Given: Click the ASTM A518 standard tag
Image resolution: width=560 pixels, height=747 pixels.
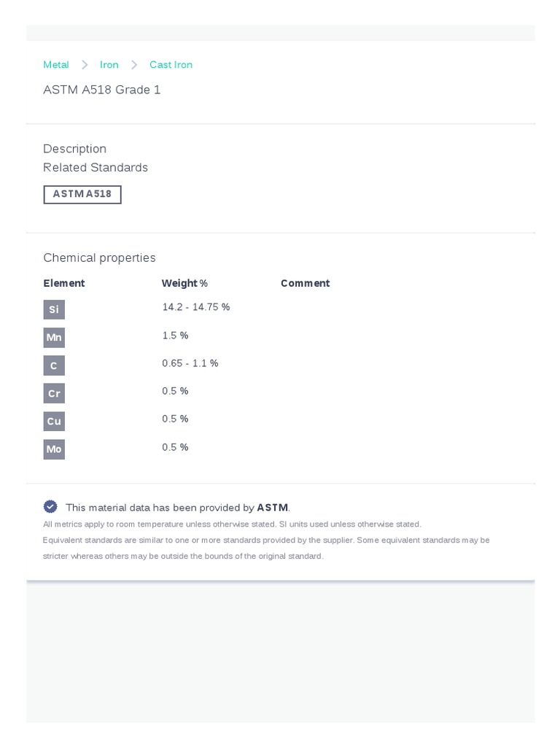Looking at the screenshot, I should (82, 194).
